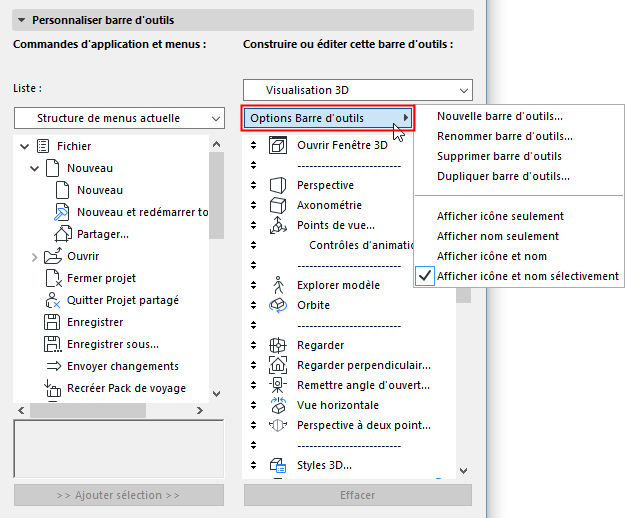Viewport: 625px width, 518px height.
Task: Select Nouvelle barre d'outils menu entry
Action: 499,116
